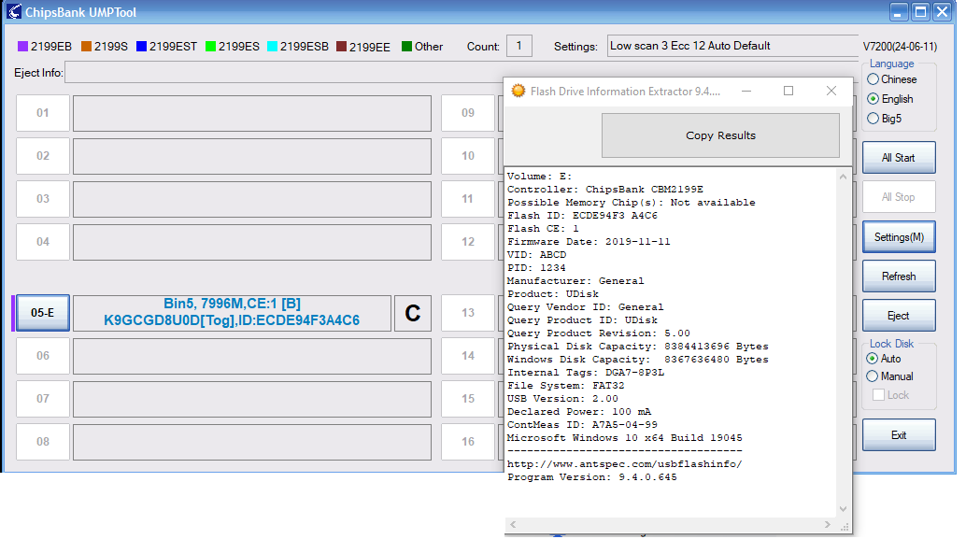Click the horizontal scrollbar right arrow in extractor
This screenshot has height=539, width=980.
tap(828, 525)
